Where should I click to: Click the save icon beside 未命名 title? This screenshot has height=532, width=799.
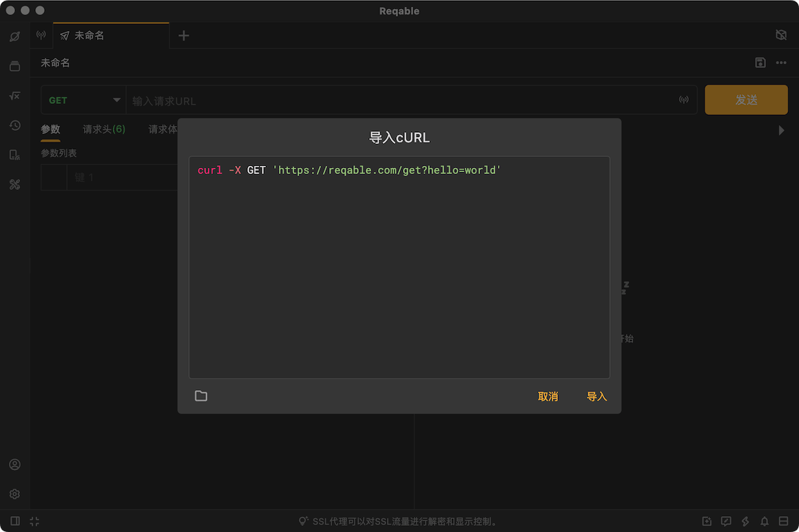point(760,63)
